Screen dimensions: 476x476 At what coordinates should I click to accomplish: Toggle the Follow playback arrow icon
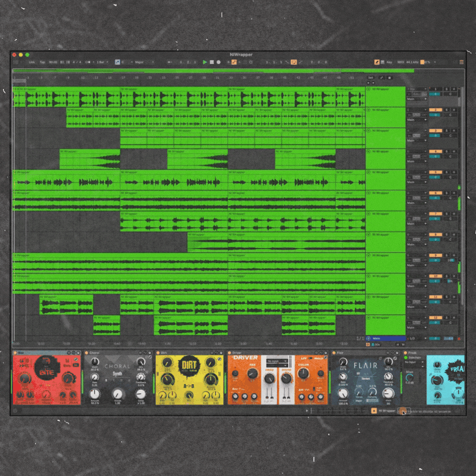tap(169, 62)
